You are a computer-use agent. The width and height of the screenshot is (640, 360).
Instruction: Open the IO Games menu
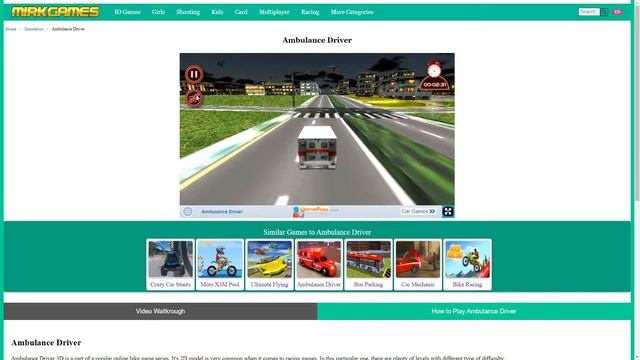coord(127,12)
